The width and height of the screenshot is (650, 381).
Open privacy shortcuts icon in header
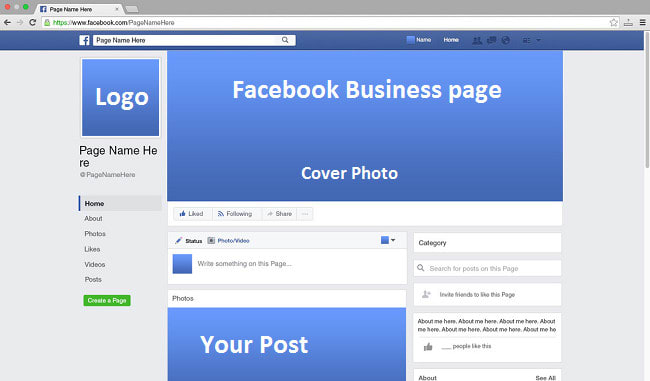526,40
